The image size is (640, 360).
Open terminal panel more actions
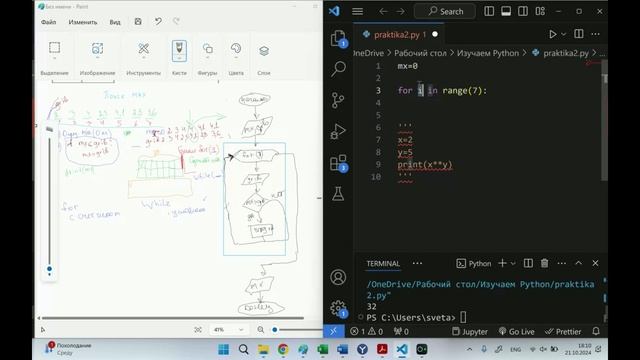[x=562, y=263]
